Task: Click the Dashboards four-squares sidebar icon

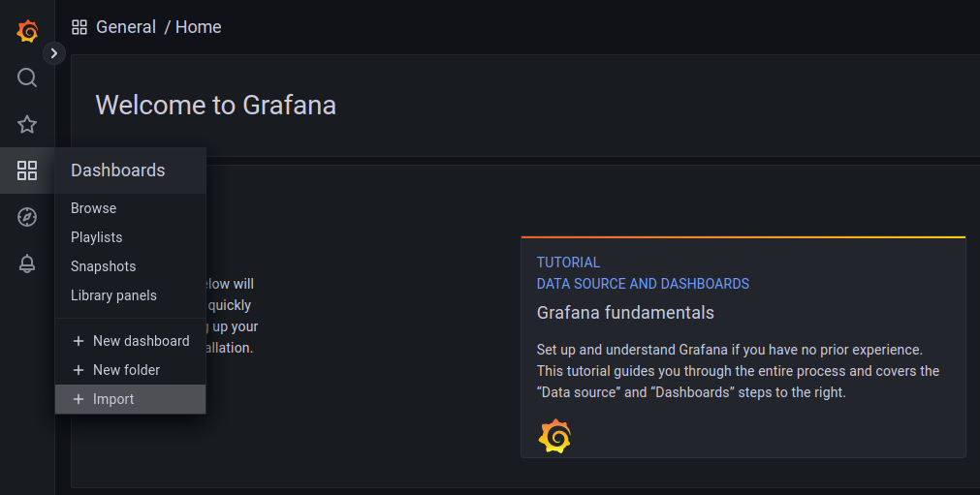Action: tap(27, 171)
